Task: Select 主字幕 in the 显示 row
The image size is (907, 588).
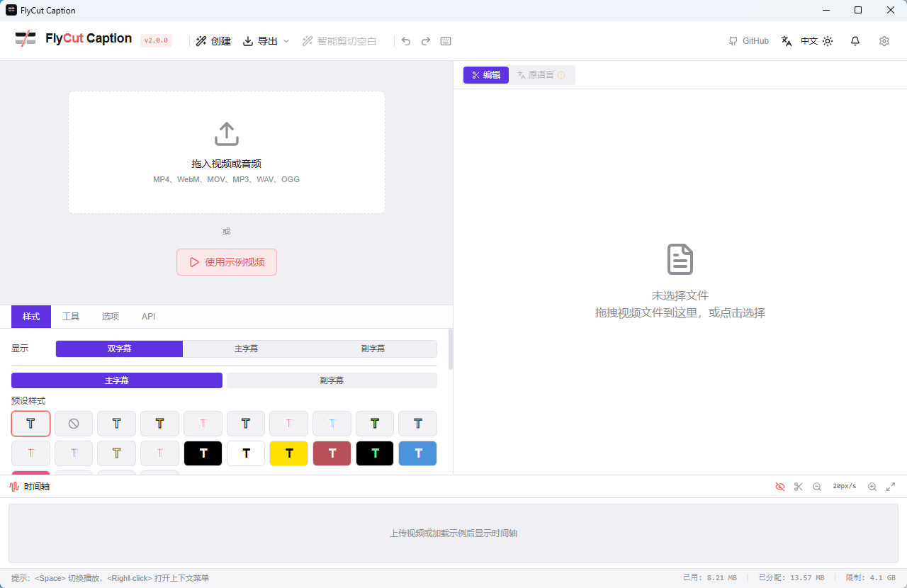Action: [246, 349]
